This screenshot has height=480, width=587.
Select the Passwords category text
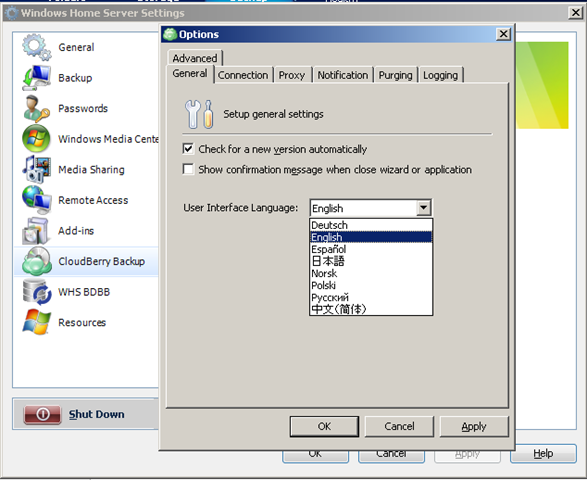point(83,109)
